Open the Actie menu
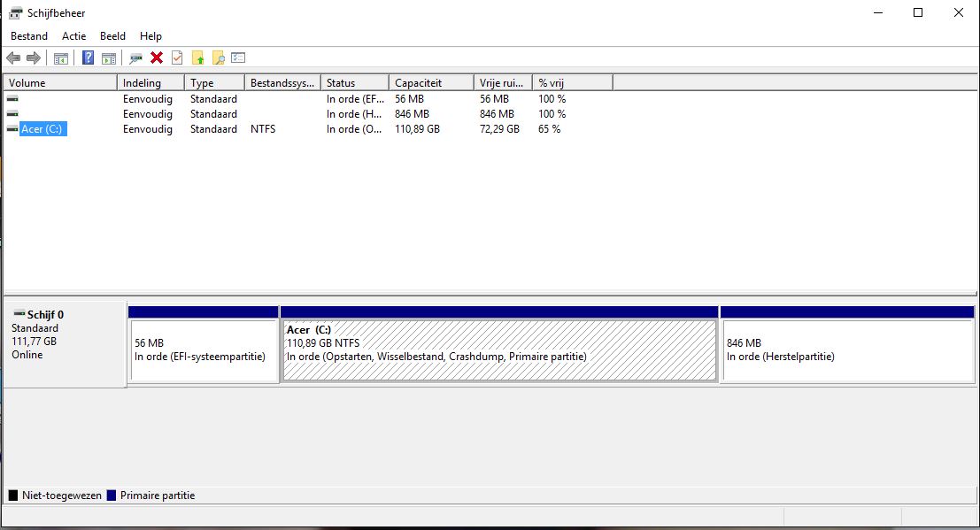This screenshot has height=530, width=980. pos(73,36)
